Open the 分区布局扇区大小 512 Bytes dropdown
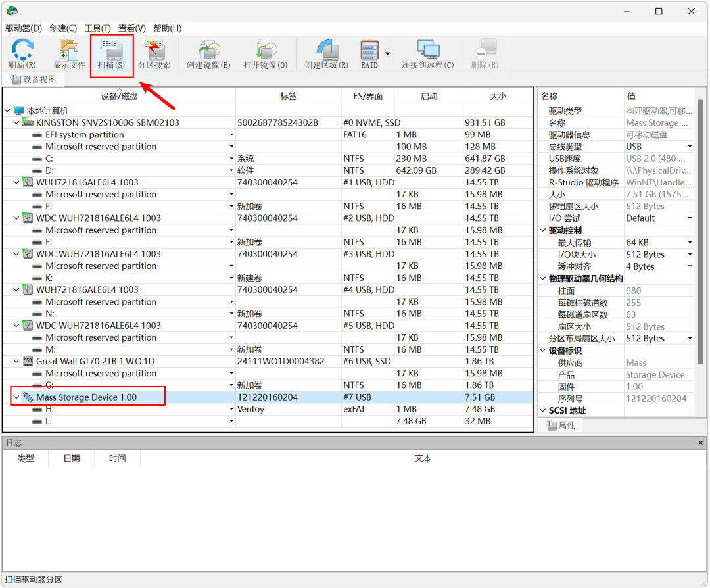The height and width of the screenshot is (588, 710). 690,338
